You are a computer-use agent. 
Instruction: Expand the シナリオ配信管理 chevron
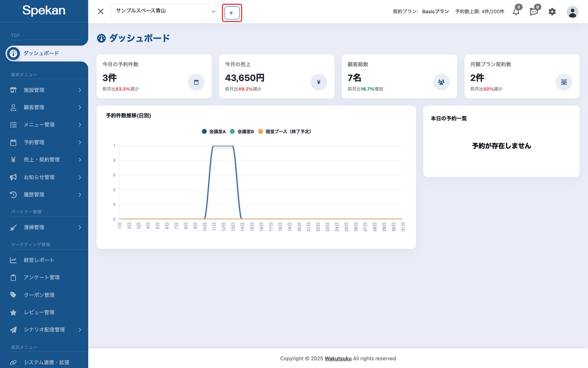(80, 330)
